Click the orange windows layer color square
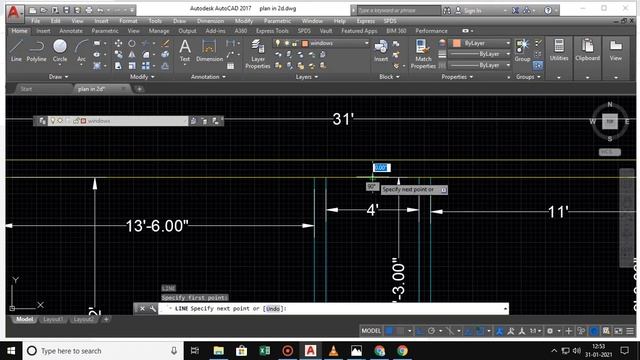The image size is (640, 360). [x=305, y=43]
